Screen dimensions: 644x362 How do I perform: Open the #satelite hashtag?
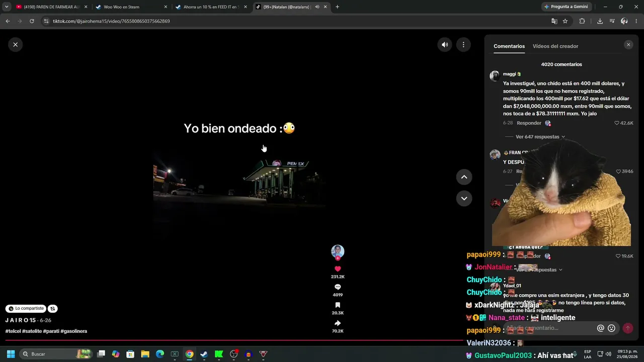coord(32,331)
